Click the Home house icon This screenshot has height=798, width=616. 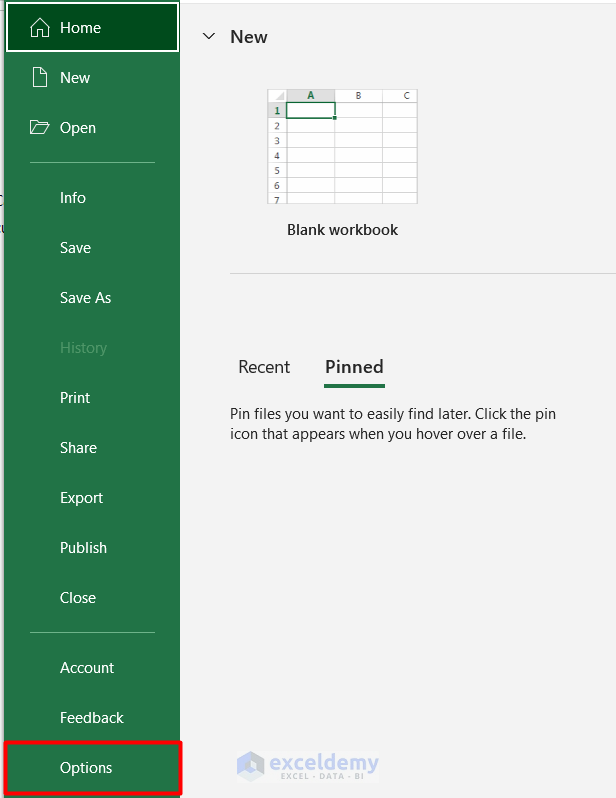tap(40, 28)
